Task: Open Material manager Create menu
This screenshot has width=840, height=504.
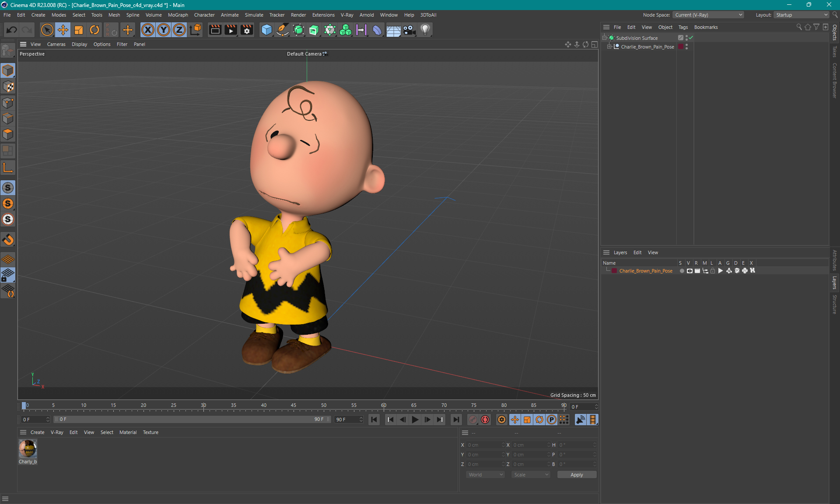Action: coord(37,432)
